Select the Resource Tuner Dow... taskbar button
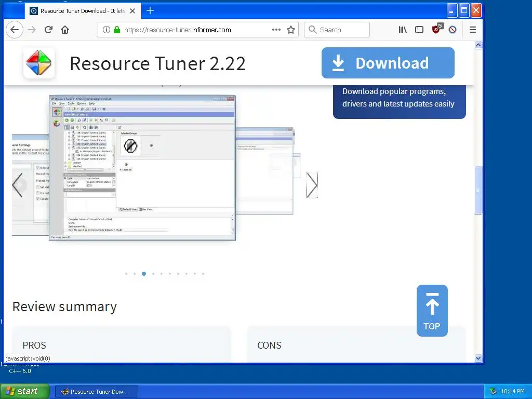Image resolution: width=532 pixels, height=399 pixels. coord(97,392)
